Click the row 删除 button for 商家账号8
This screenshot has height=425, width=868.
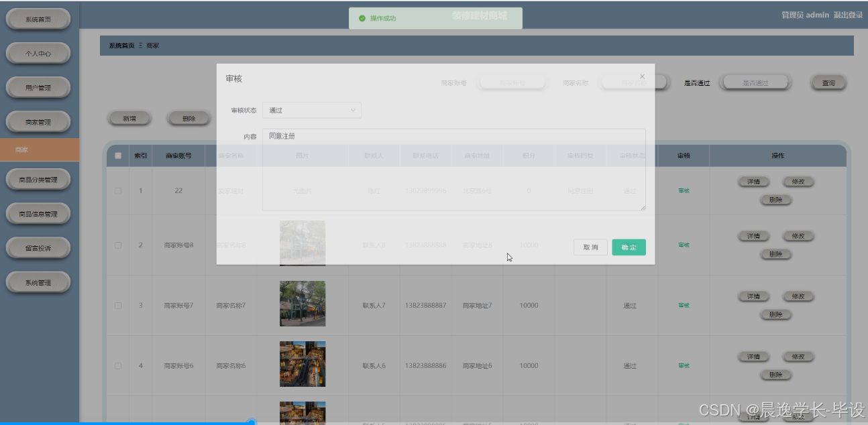click(775, 254)
